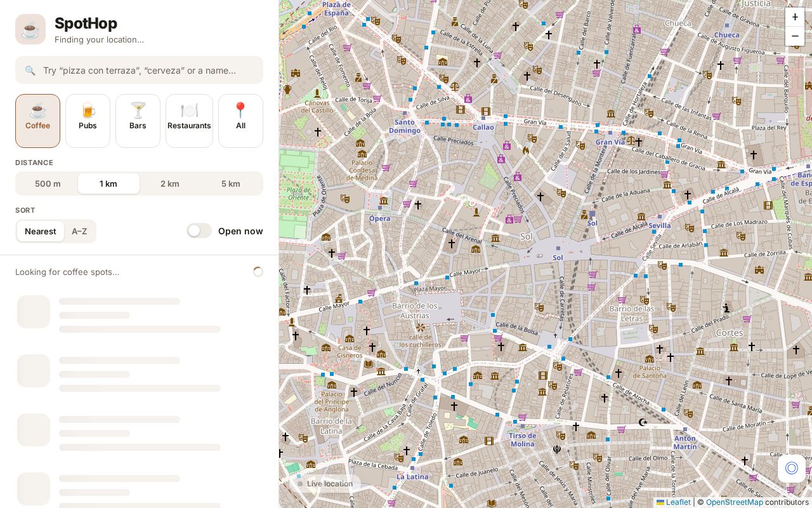Select the Coffee category

click(x=37, y=121)
